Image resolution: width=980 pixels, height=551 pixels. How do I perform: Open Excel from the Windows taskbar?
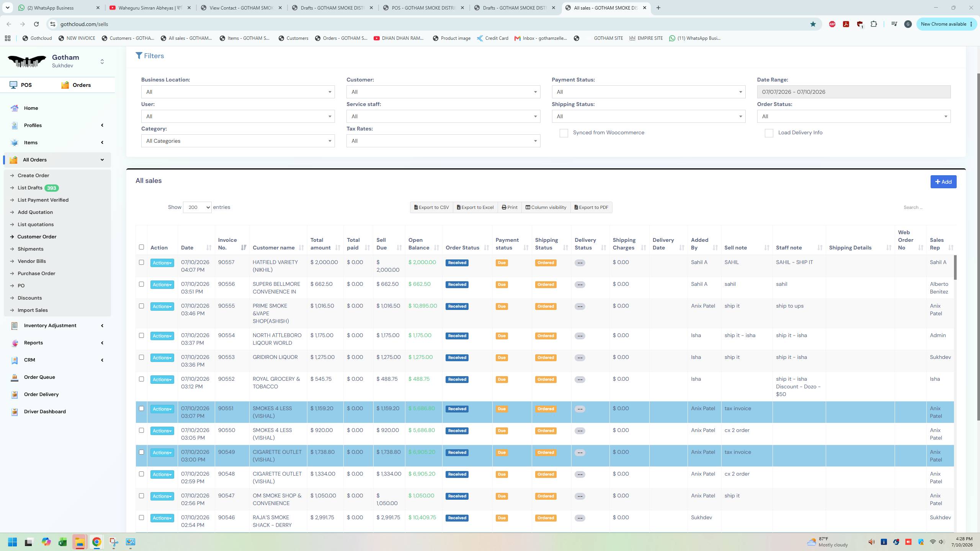coord(63,542)
